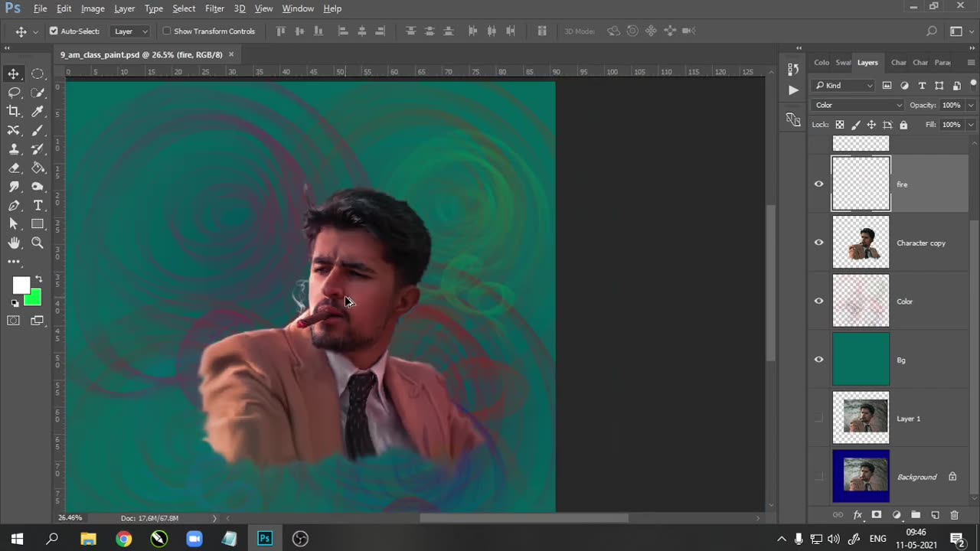Open the Window menu

(298, 8)
